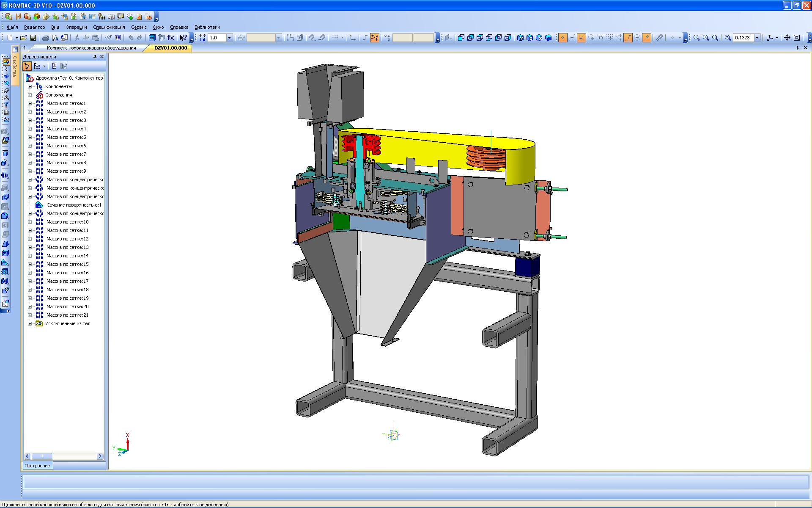Viewport: 812px width, 508px height.
Task: Select Сечение поверхностью:1 in tree
Action: [74, 205]
